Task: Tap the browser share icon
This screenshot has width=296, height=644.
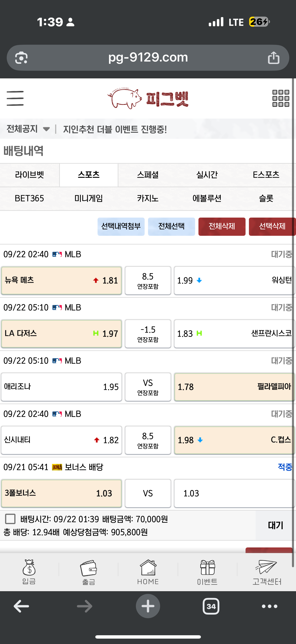Action: pyautogui.click(x=274, y=58)
